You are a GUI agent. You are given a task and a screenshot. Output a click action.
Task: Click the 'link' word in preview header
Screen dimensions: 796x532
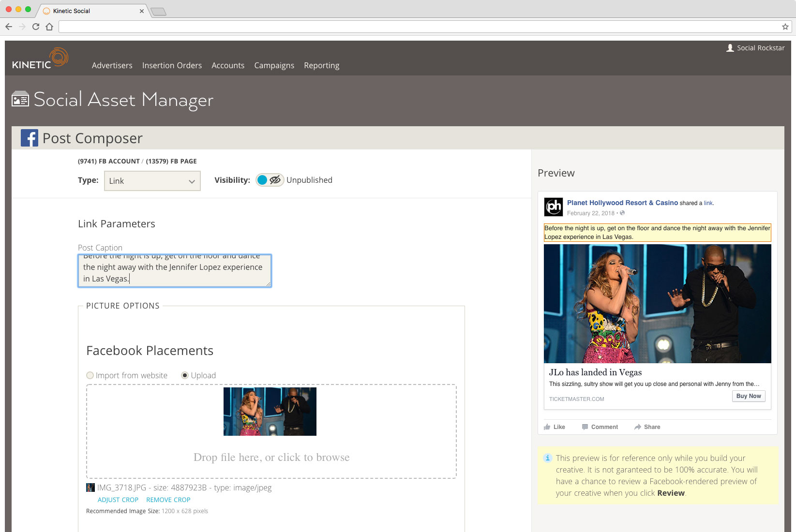708,203
